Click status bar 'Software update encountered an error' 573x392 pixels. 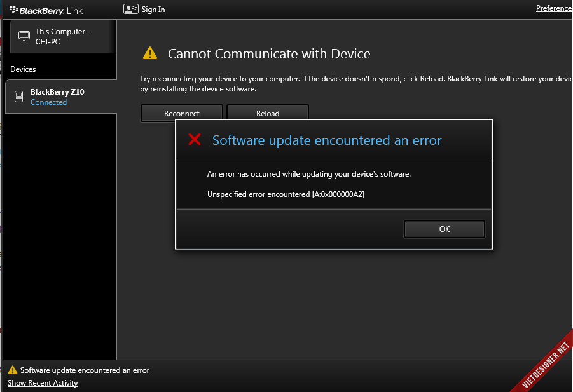pyautogui.click(x=85, y=370)
